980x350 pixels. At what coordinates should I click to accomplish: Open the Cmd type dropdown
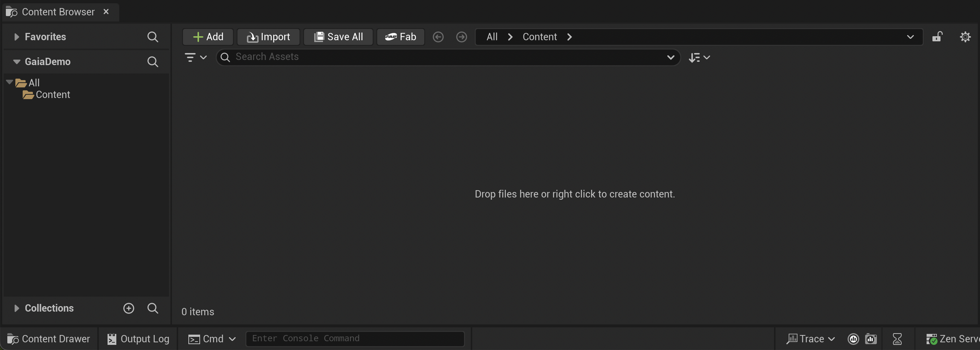212,339
